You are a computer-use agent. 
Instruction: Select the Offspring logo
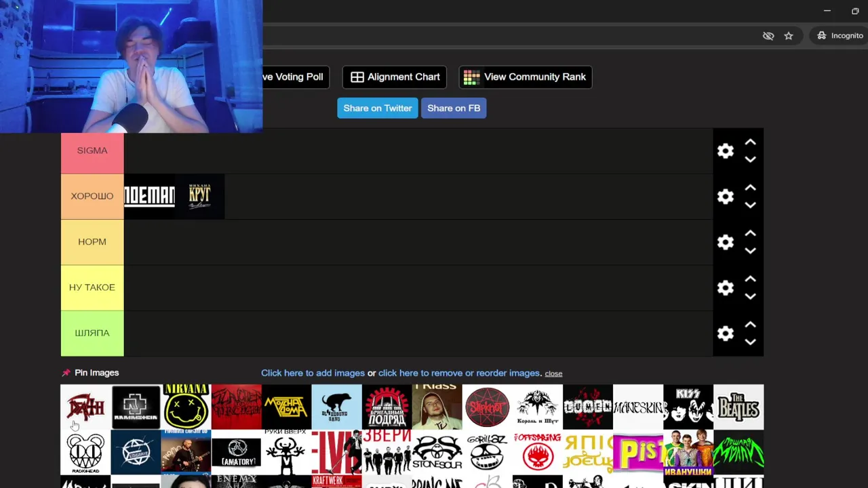pyautogui.click(x=537, y=452)
